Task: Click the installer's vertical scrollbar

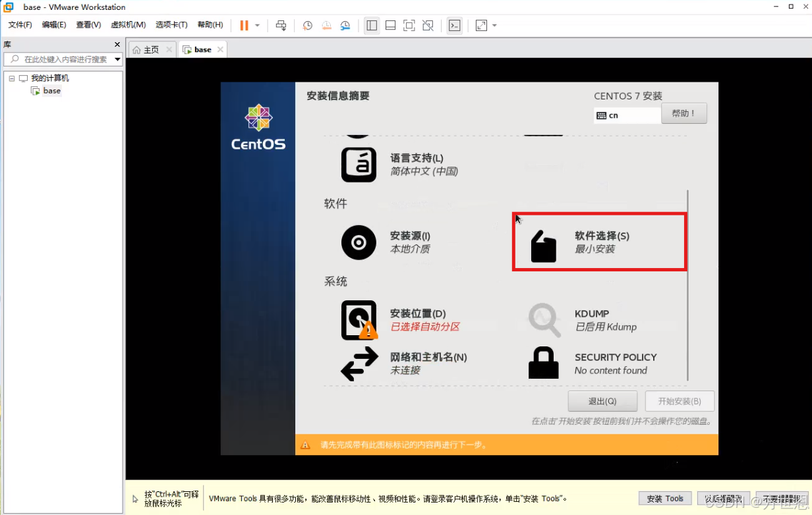Action: point(687,285)
